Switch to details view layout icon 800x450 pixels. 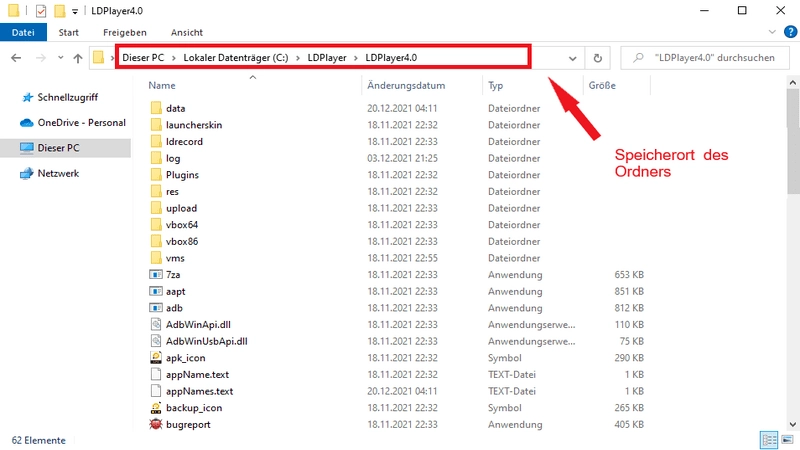[x=769, y=440]
